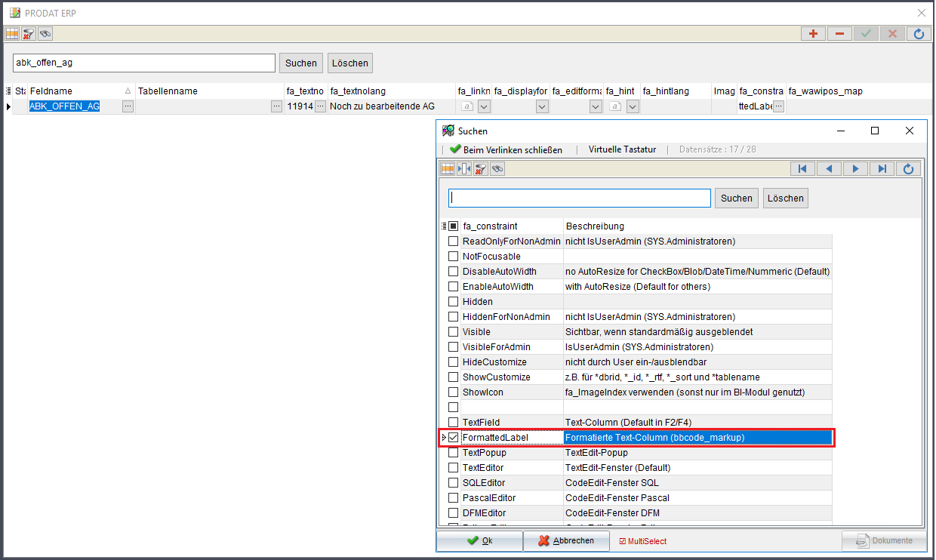Open 'Virtuelle Tastatur' menu item
This screenshot has height=560, width=936.
622,149
